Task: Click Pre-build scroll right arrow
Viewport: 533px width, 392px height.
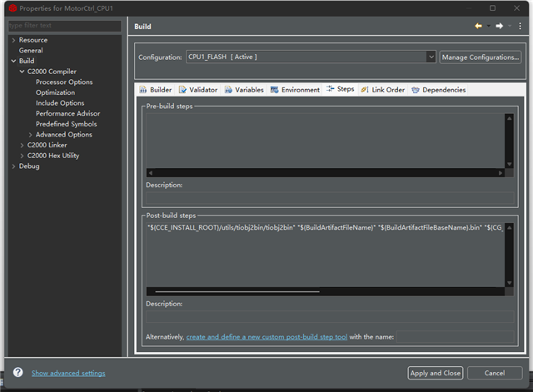Action: tap(501, 173)
